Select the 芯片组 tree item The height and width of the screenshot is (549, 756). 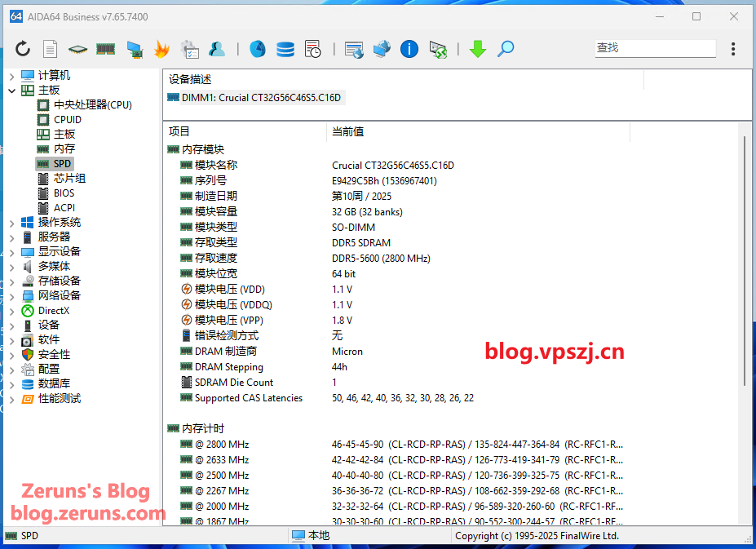click(x=69, y=178)
